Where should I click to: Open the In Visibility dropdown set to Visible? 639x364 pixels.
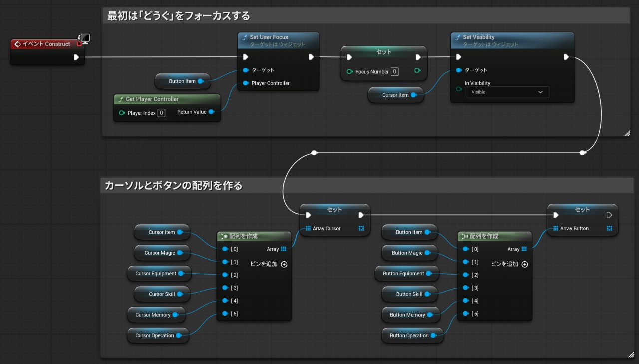click(x=507, y=92)
